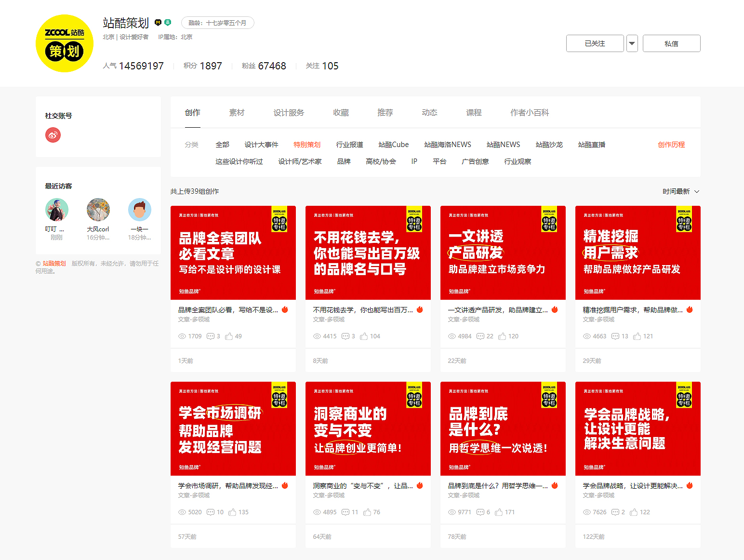
Task: Open visitor 大风corl avatar
Action: point(98,210)
